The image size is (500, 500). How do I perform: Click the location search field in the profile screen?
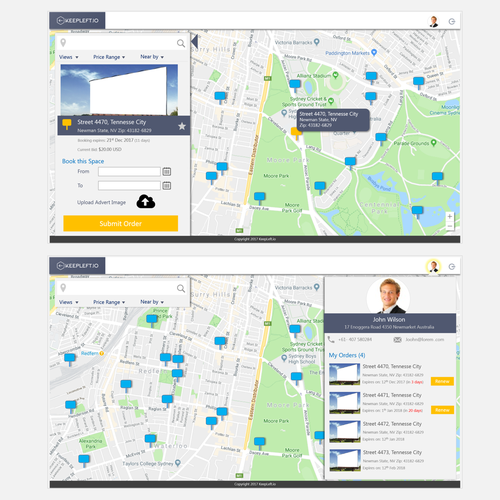pos(122,288)
